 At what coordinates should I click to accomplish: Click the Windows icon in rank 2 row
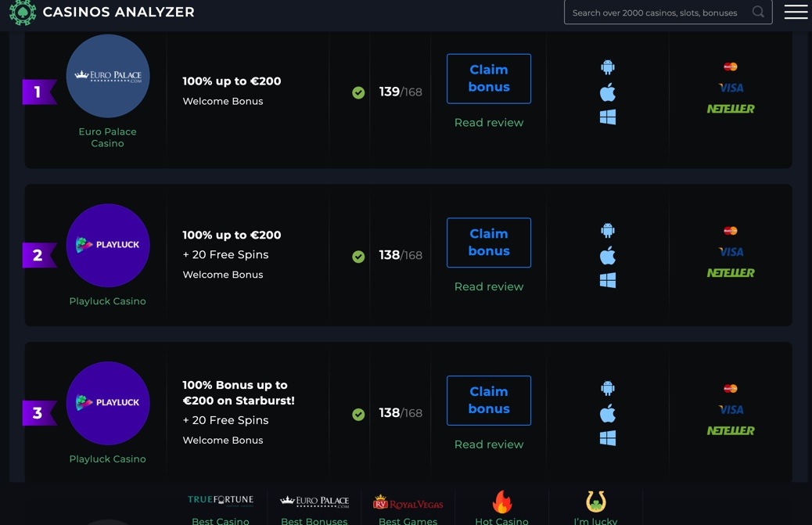tap(608, 281)
